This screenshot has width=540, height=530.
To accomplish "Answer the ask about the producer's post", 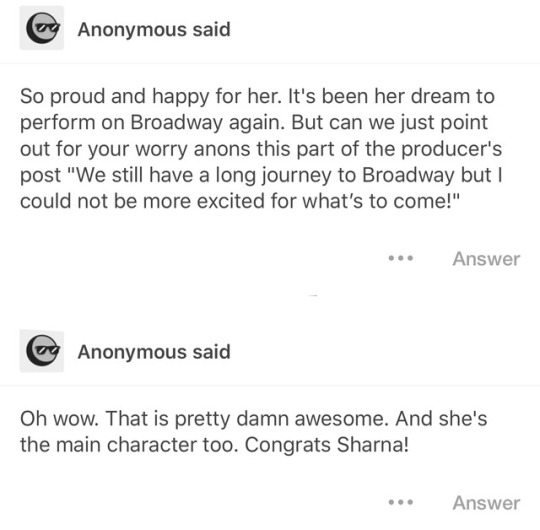I will 486,259.
